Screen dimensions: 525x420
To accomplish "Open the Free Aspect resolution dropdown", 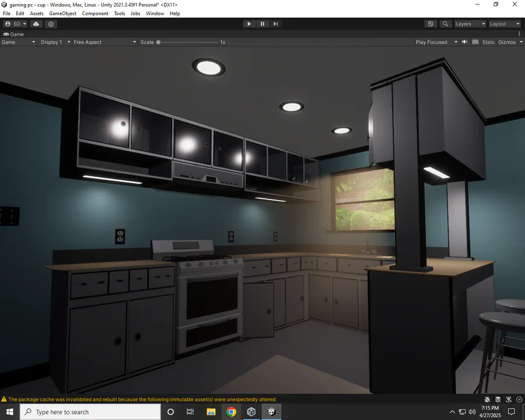I will click(x=105, y=42).
